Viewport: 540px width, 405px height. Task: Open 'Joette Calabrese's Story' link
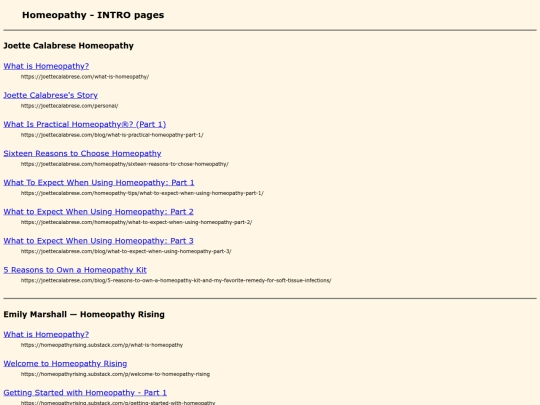[51, 95]
